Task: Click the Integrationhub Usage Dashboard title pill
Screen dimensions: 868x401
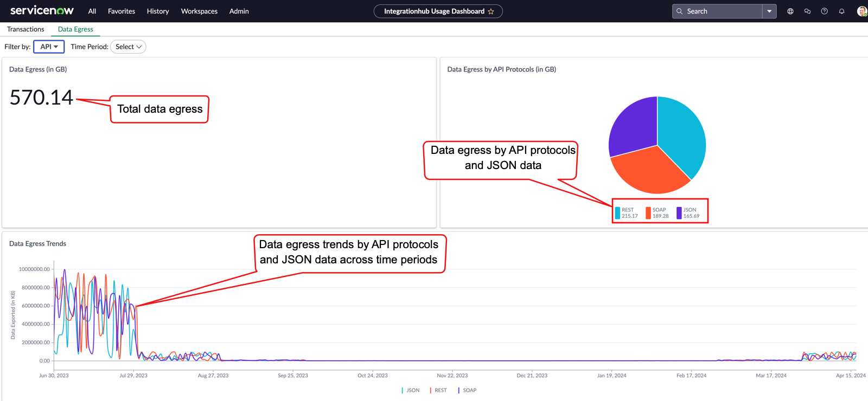Action: 438,11
